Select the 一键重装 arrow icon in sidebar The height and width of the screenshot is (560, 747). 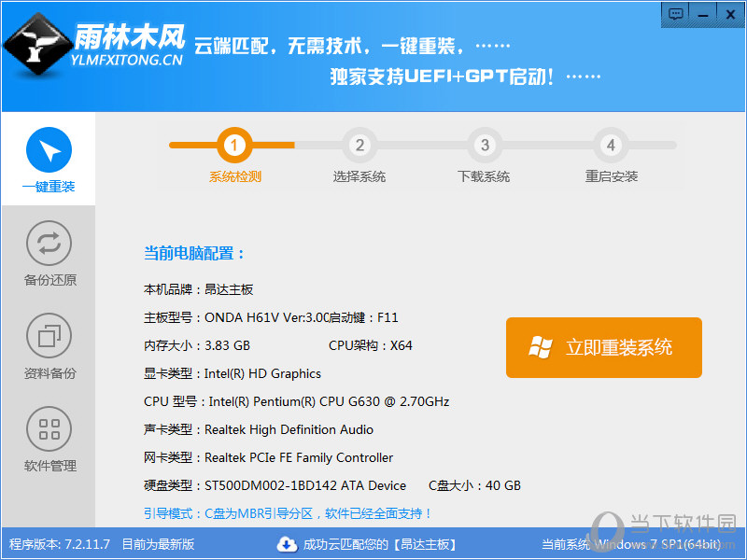coord(49,149)
